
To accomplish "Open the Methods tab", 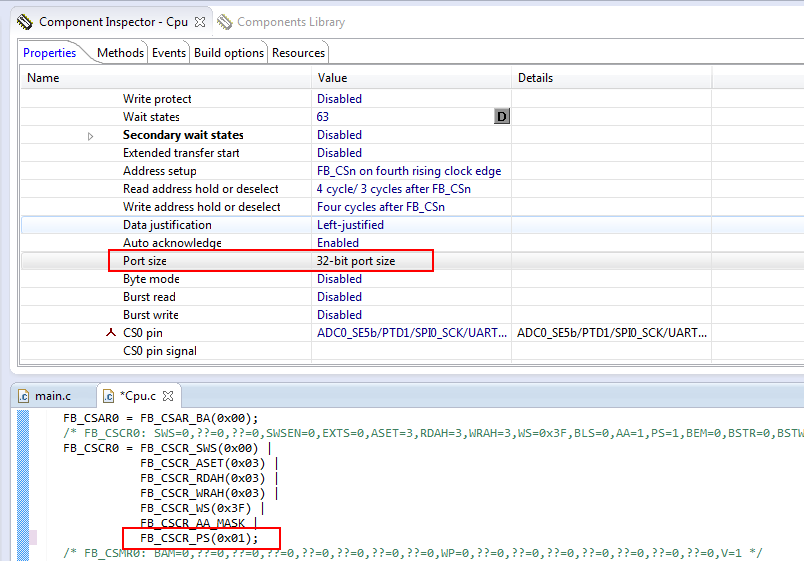I will (x=120, y=53).
